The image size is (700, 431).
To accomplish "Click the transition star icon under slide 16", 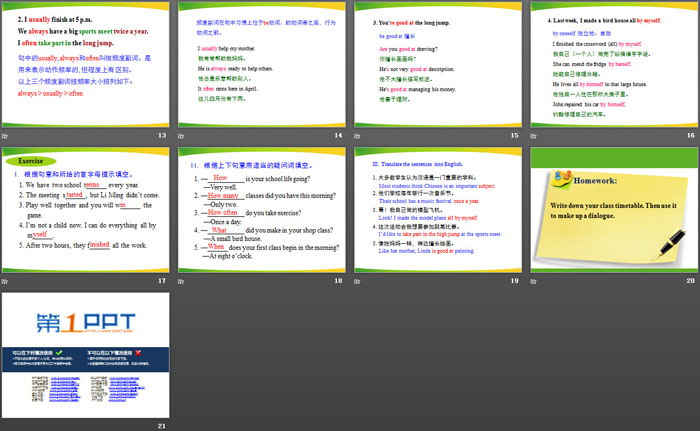I will click(x=531, y=134).
